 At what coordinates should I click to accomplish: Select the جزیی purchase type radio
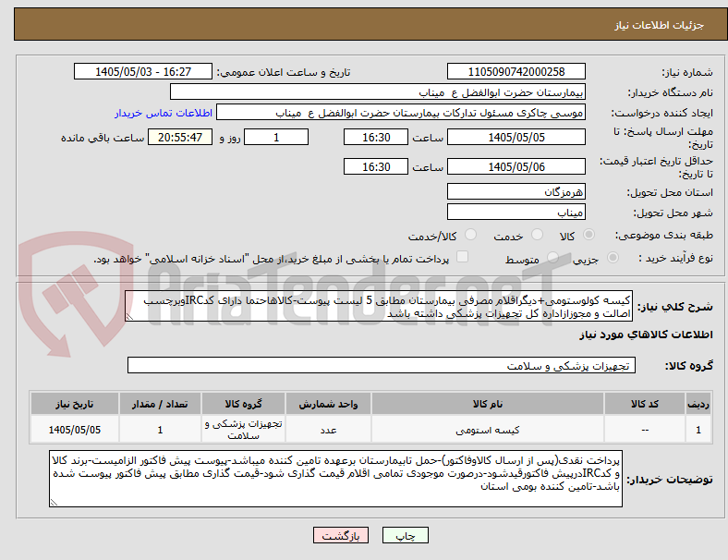(x=613, y=258)
